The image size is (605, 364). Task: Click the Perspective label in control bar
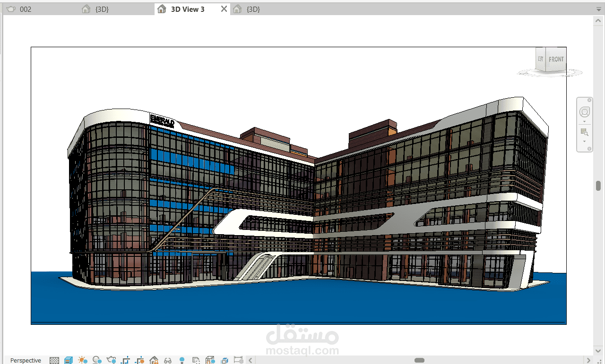pyautogui.click(x=26, y=360)
